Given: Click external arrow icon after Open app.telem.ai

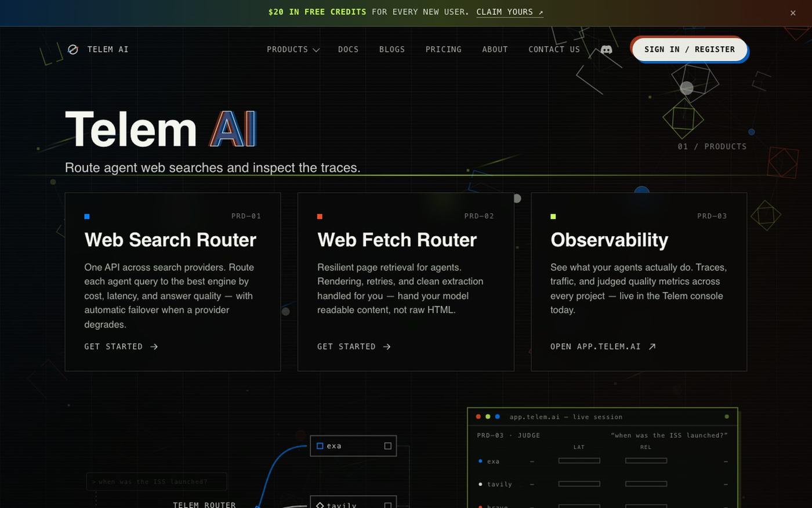Looking at the screenshot, I should (x=652, y=347).
